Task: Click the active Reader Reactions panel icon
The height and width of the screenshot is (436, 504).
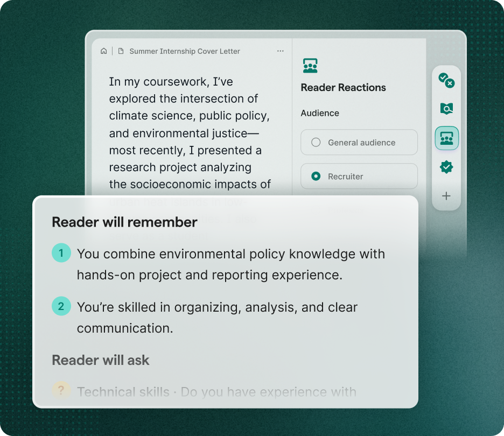Action: pyautogui.click(x=446, y=138)
